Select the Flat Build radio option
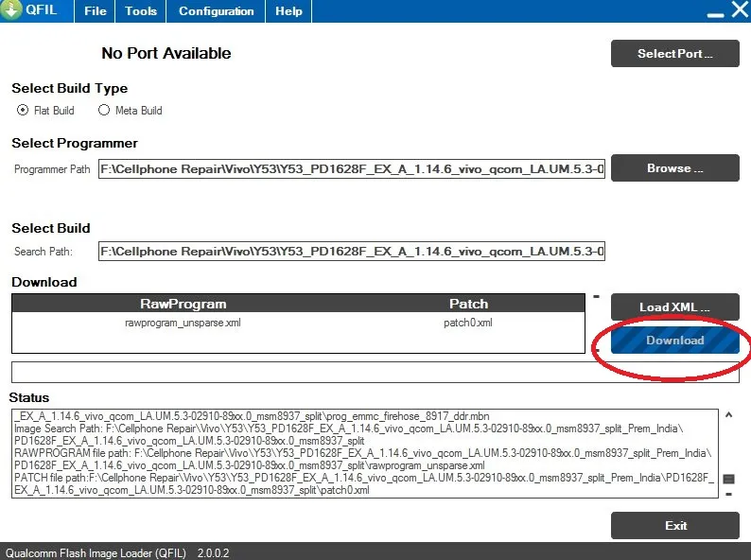 (x=45, y=110)
